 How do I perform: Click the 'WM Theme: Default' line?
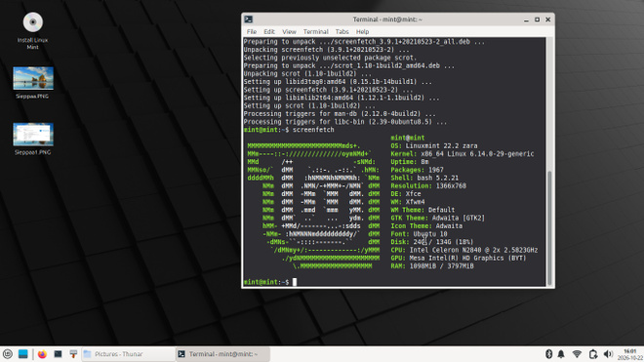[x=423, y=210]
